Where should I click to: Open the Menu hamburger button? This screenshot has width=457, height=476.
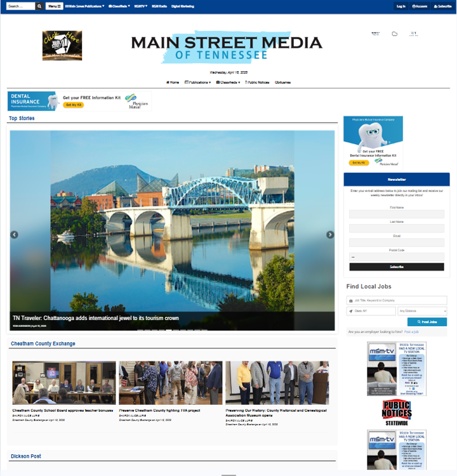click(x=55, y=6)
